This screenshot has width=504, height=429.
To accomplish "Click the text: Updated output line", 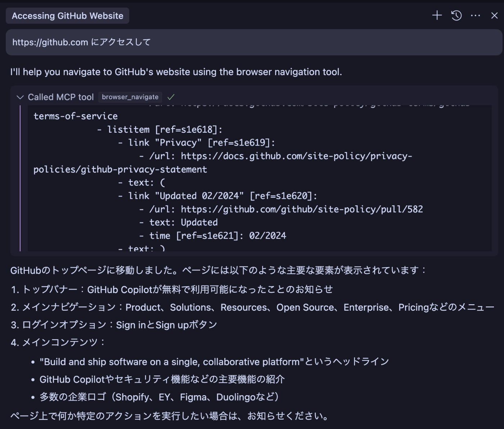I will (x=178, y=223).
